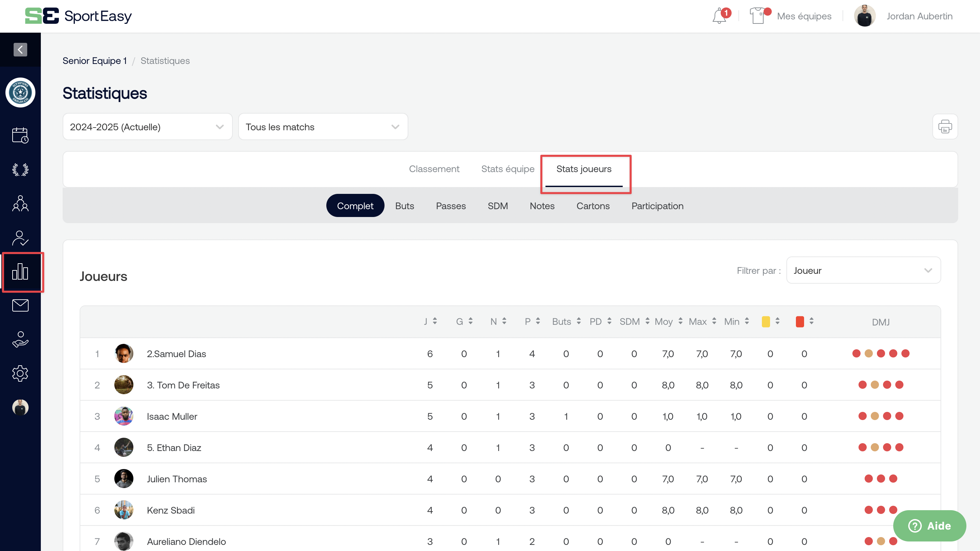
Task: Go to Senior Equipe 1 breadcrumb
Action: tap(95, 61)
